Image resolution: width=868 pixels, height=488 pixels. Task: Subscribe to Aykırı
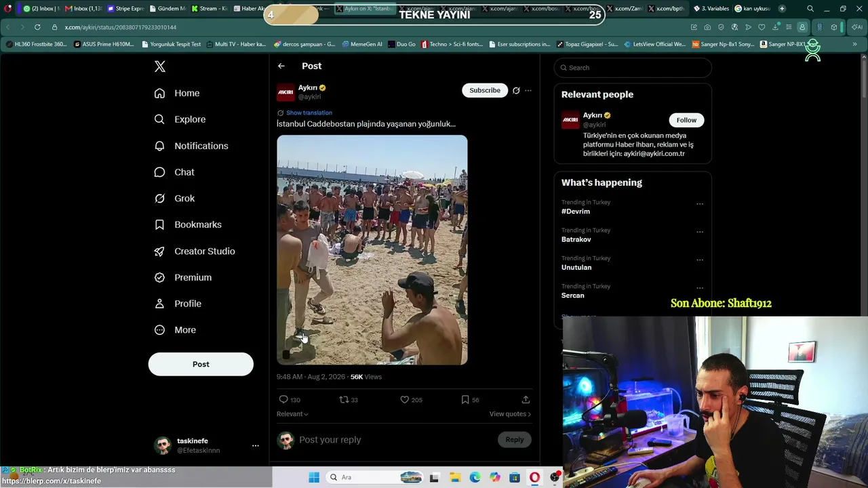(x=485, y=90)
